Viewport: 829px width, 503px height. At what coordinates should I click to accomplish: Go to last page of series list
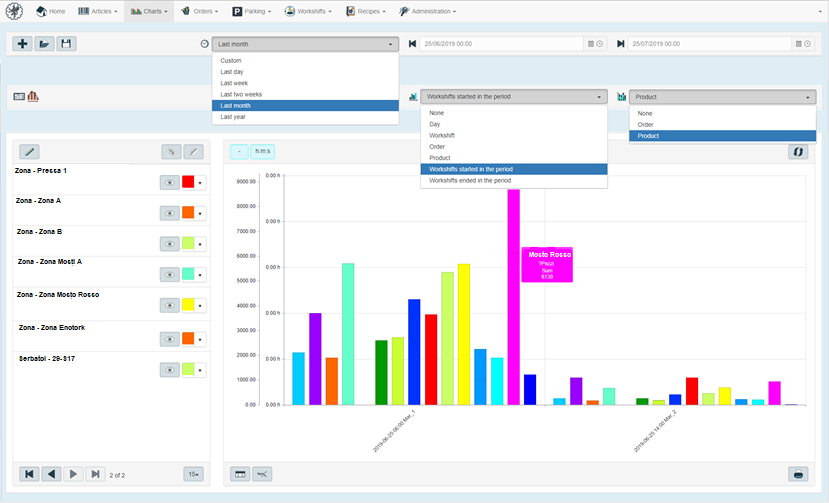click(x=95, y=474)
